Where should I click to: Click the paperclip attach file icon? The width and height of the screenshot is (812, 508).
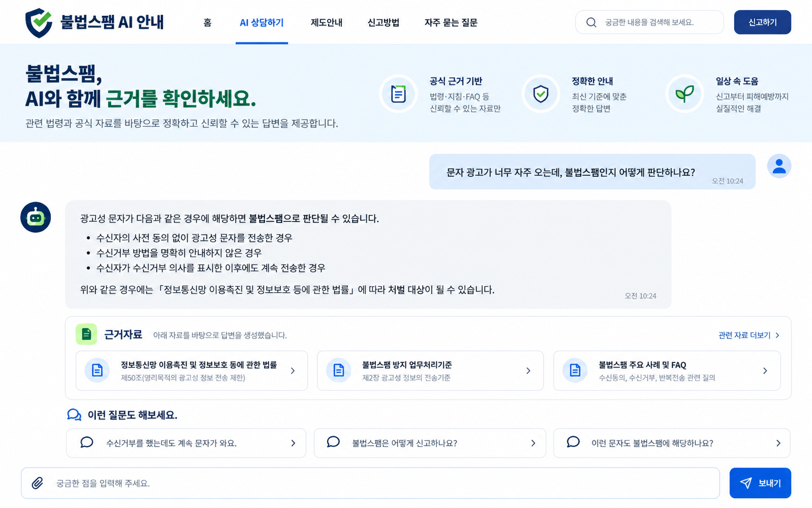(x=37, y=483)
